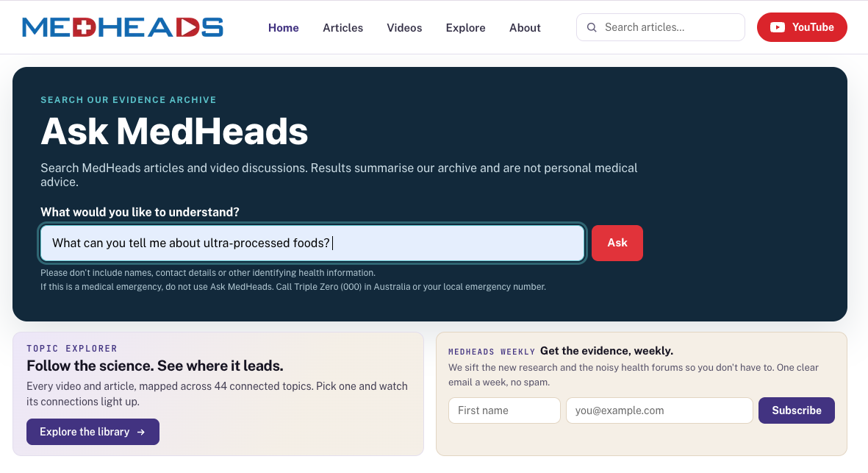Image resolution: width=868 pixels, height=473 pixels.
Task: Open the About page
Action: tap(525, 28)
